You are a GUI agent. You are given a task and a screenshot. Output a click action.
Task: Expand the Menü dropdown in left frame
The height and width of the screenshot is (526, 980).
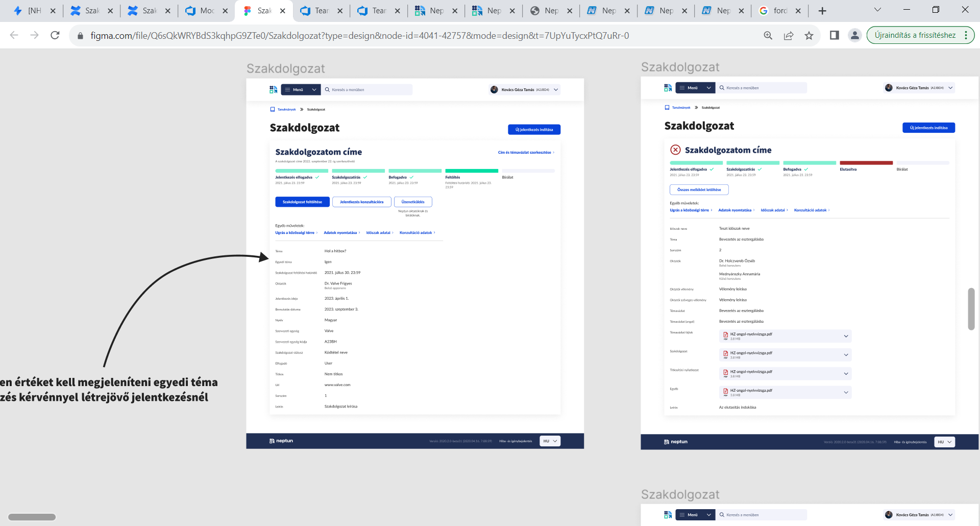click(x=301, y=90)
